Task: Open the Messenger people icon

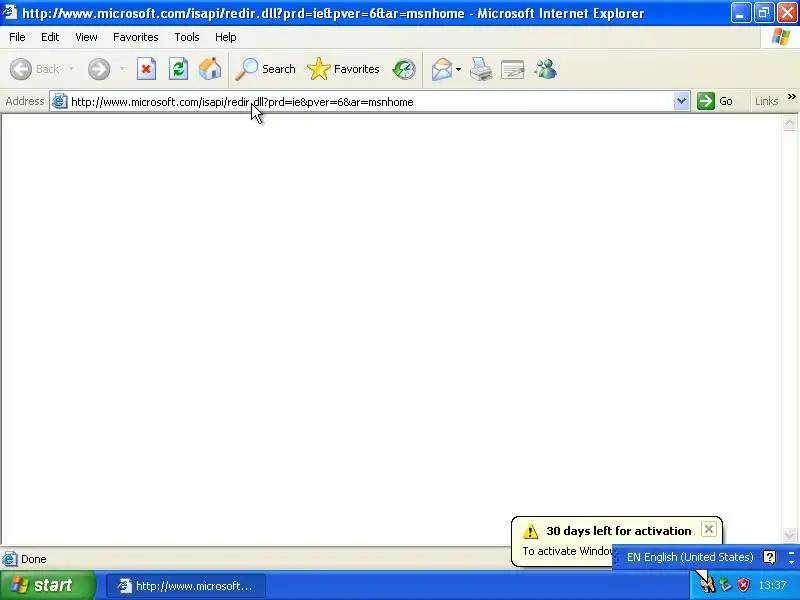Action: pos(545,69)
